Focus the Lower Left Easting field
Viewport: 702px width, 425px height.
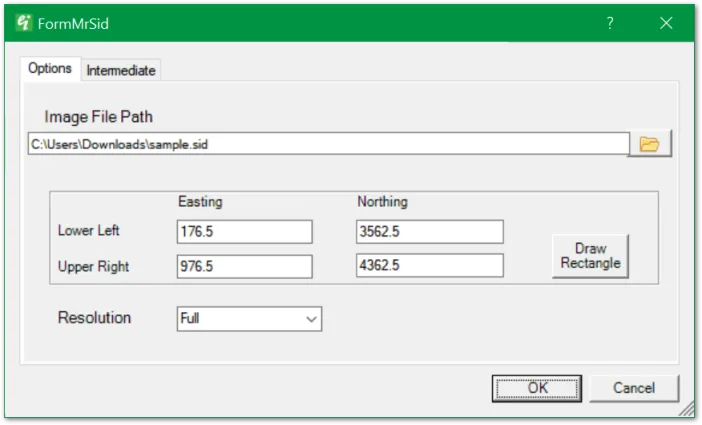(x=244, y=232)
